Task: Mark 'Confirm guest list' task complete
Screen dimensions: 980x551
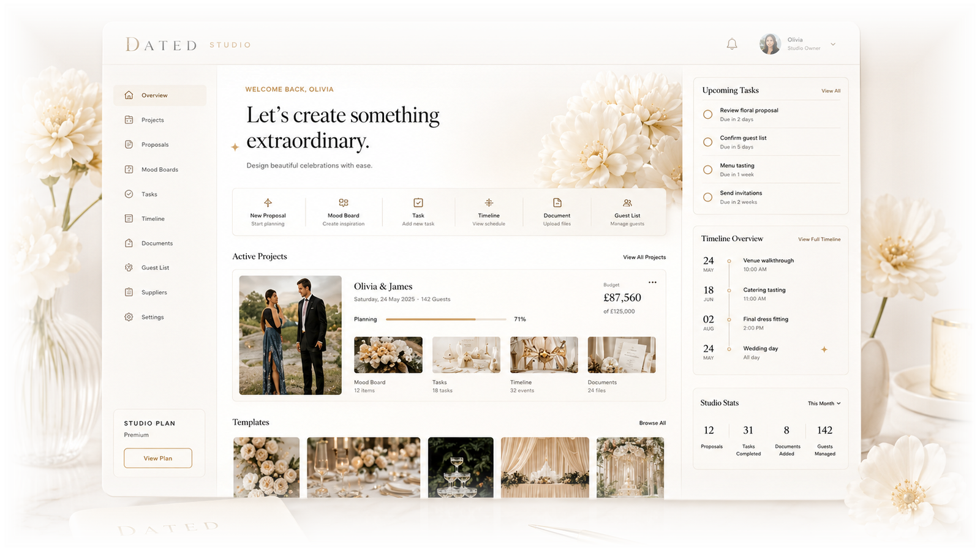Action: tap(707, 142)
